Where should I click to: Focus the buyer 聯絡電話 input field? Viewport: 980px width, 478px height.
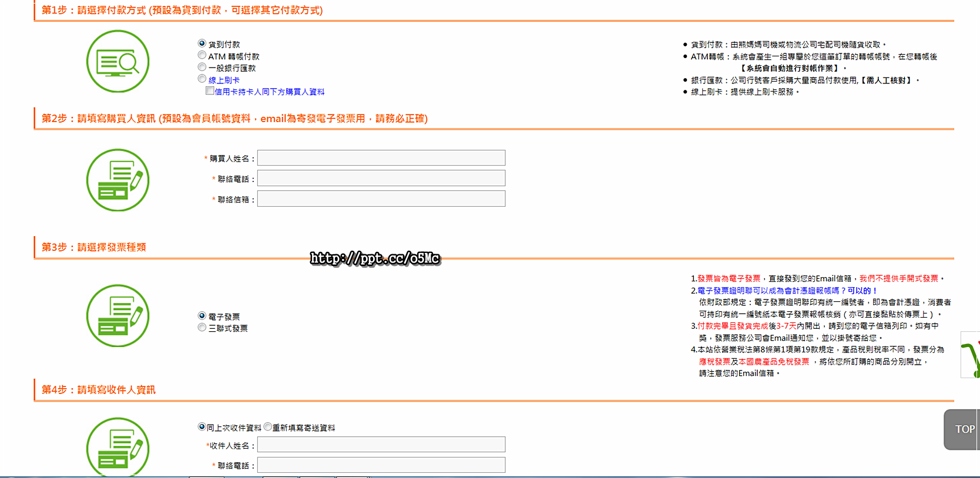(381, 179)
